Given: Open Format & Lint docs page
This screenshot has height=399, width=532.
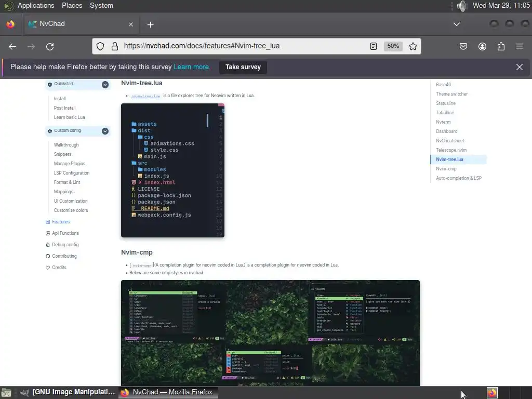Looking at the screenshot, I should (67, 182).
